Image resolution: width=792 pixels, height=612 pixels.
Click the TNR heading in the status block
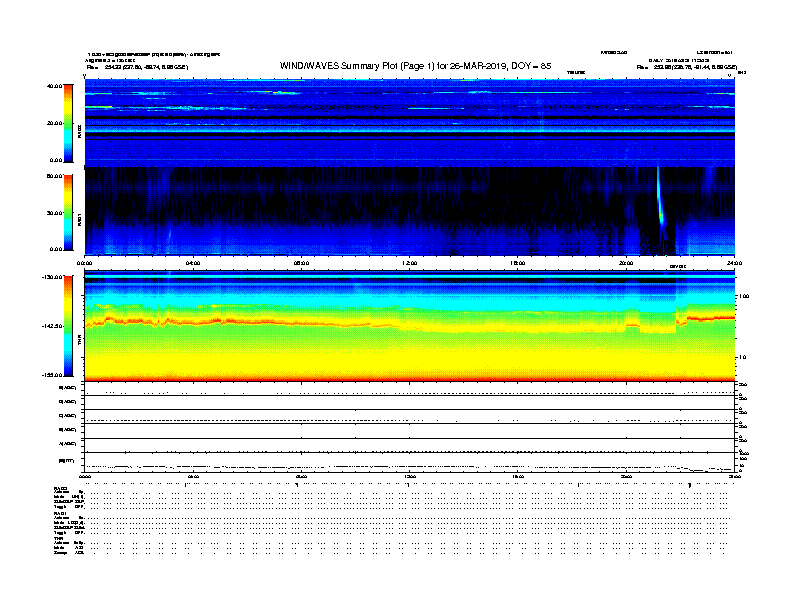click(58, 538)
